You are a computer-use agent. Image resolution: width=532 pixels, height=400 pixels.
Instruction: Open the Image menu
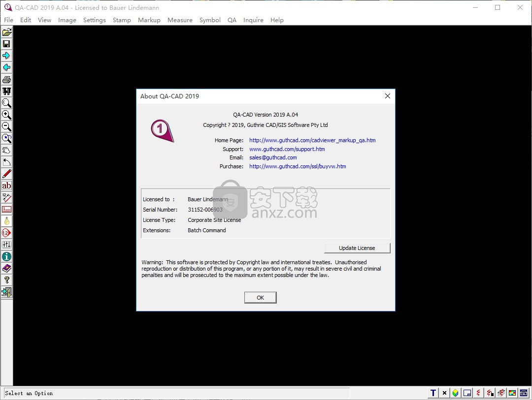coord(67,20)
